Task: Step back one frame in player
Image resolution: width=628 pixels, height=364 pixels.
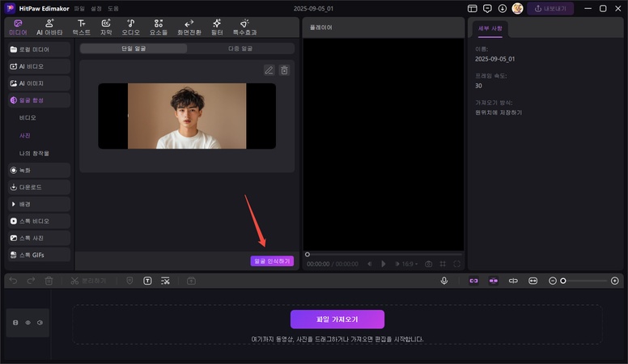Action: (x=370, y=264)
